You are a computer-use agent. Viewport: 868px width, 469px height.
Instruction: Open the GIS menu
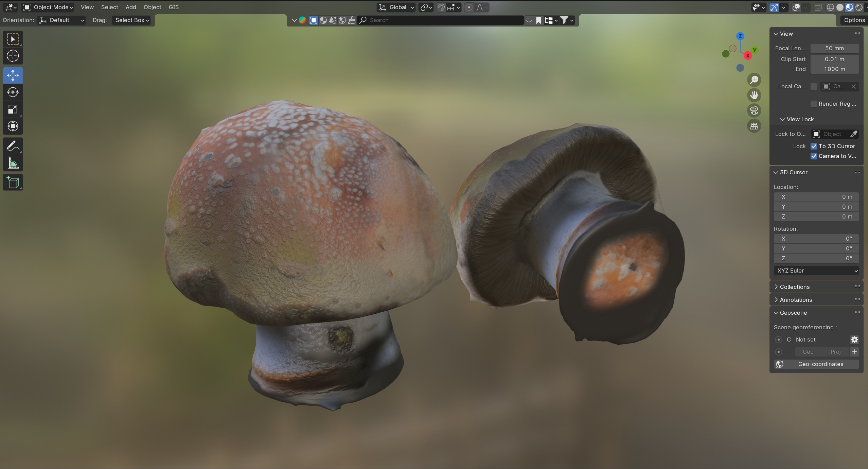pyautogui.click(x=173, y=7)
